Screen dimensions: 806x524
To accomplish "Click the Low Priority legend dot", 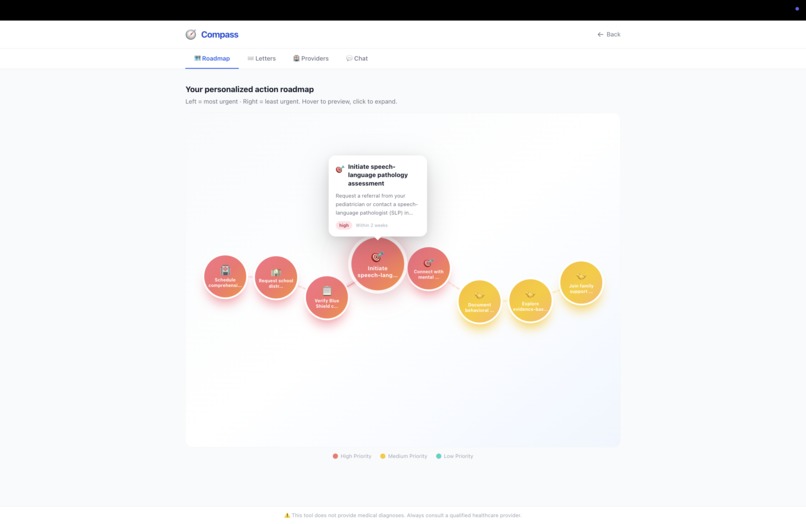I will (x=438, y=456).
